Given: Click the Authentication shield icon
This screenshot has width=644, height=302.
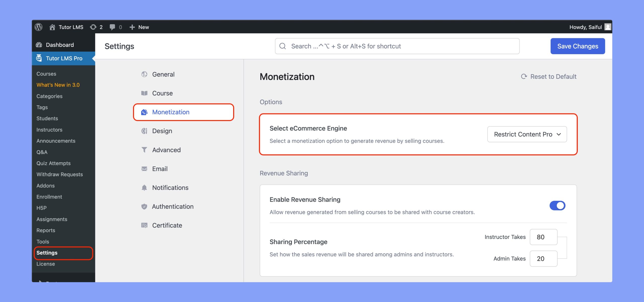Looking at the screenshot, I should click(143, 207).
